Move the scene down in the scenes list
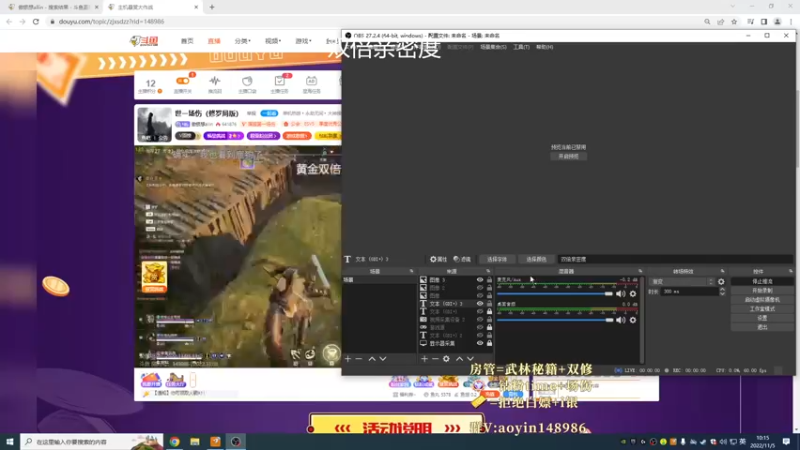This screenshot has height=450, width=800. coord(383,359)
